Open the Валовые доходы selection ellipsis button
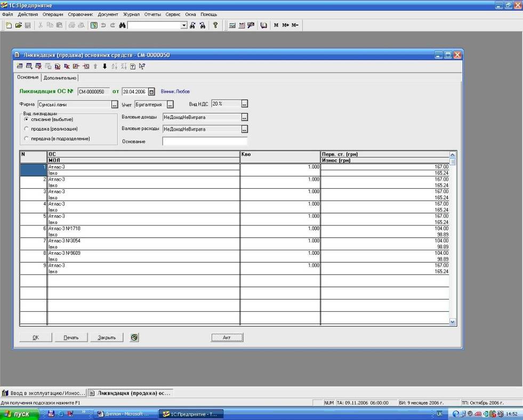The height and width of the screenshot is (420, 523). pyautogui.click(x=245, y=117)
